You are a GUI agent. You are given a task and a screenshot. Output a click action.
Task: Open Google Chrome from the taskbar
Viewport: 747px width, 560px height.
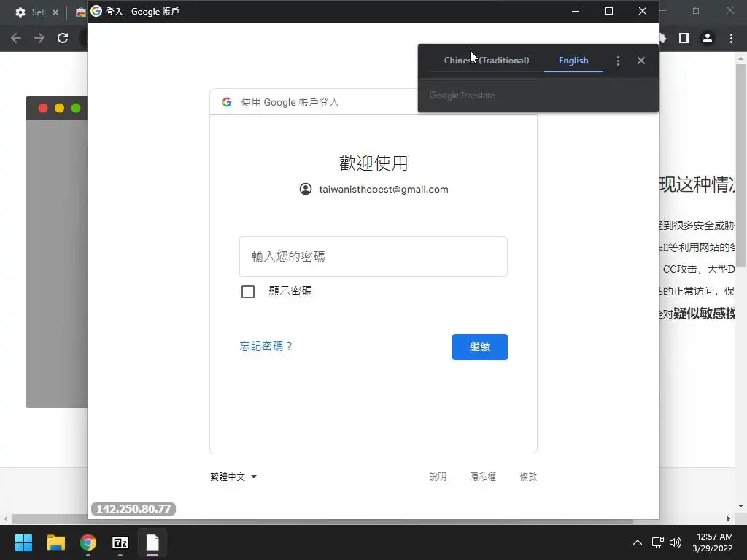click(88, 542)
